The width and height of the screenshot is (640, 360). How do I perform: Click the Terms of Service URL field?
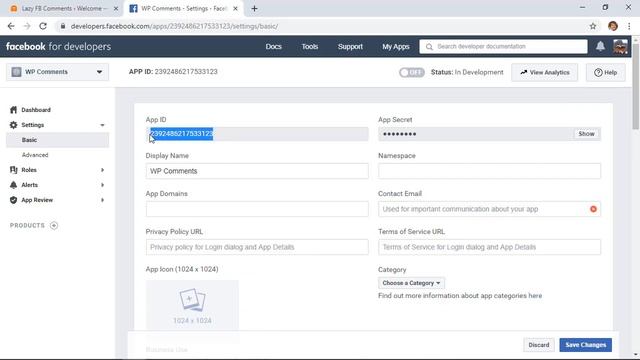coord(489,247)
